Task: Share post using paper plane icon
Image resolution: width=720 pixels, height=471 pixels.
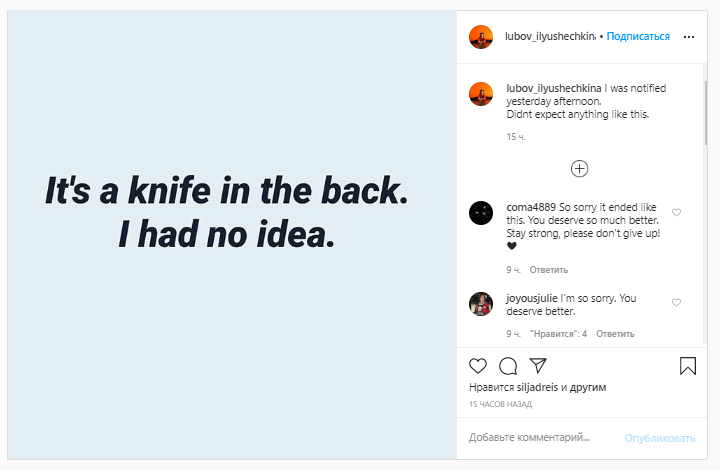Action: (538, 365)
